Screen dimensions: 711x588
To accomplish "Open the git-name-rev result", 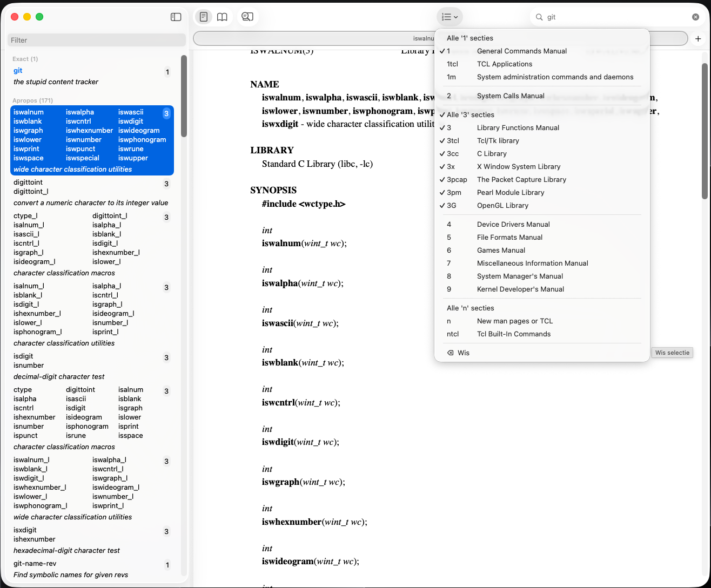I will pos(92,569).
